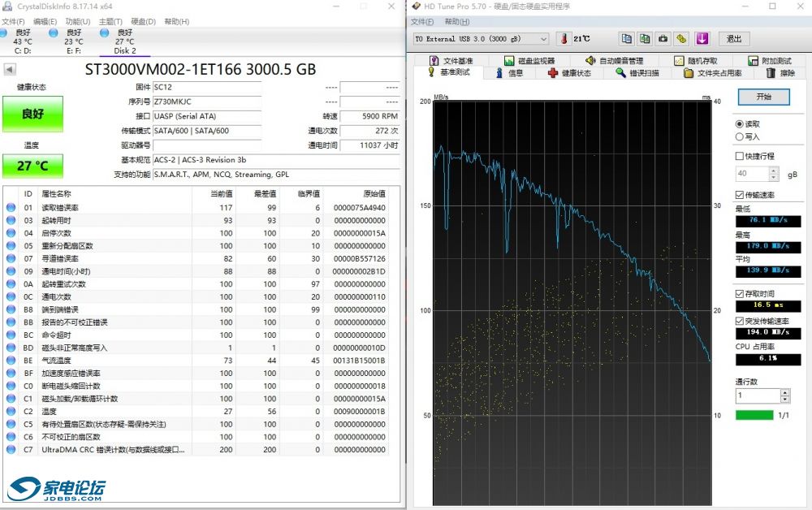Click the camera save-screenshot icon in HD Tune
The height and width of the screenshot is (510, 812).
pos(663,39)
